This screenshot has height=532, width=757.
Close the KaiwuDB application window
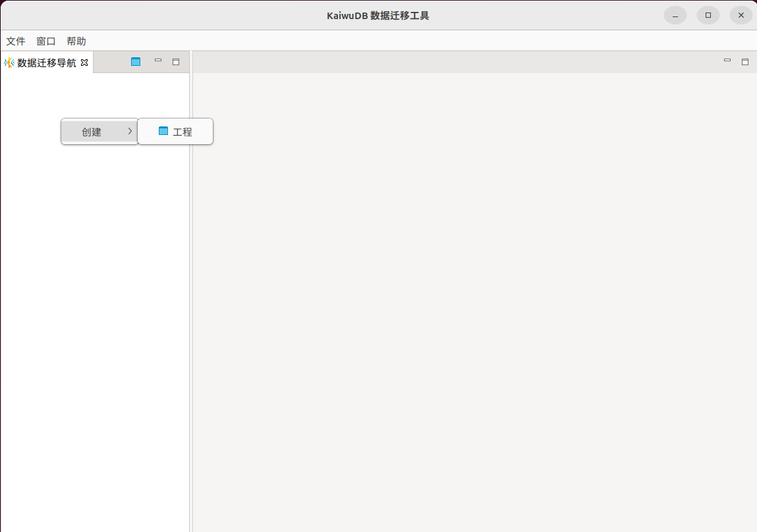pos(741,15)
